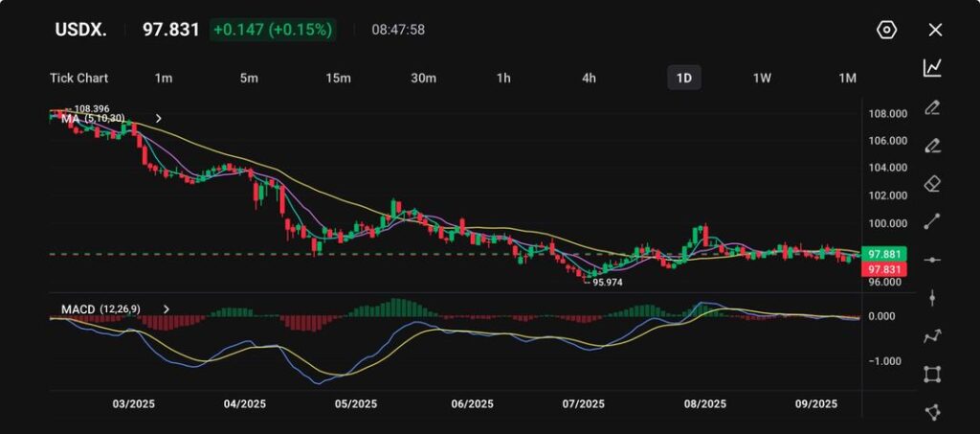Switch to the 4h timeframe
This screenshot has height=434, width=980.
pos(590,78)
